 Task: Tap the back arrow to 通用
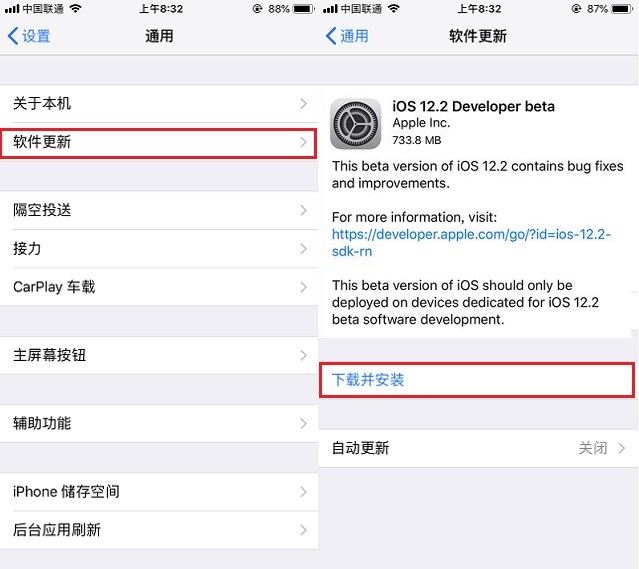pos(331,36)
